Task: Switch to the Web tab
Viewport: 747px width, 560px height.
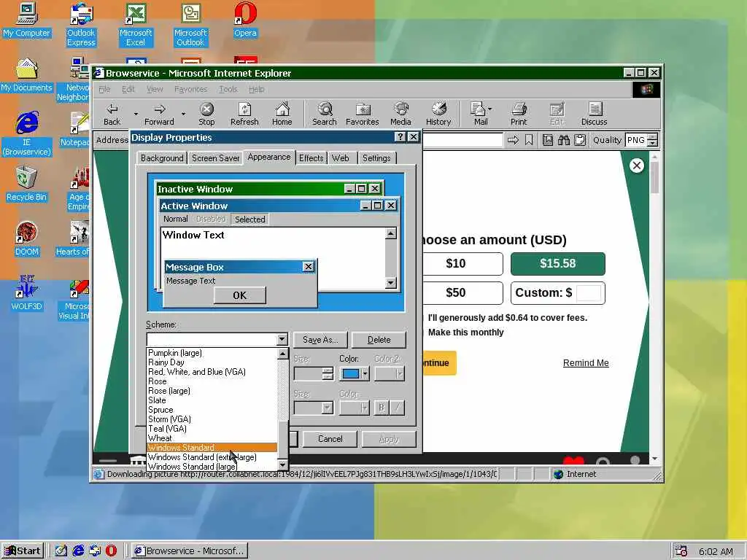Action: coord(340,158)
